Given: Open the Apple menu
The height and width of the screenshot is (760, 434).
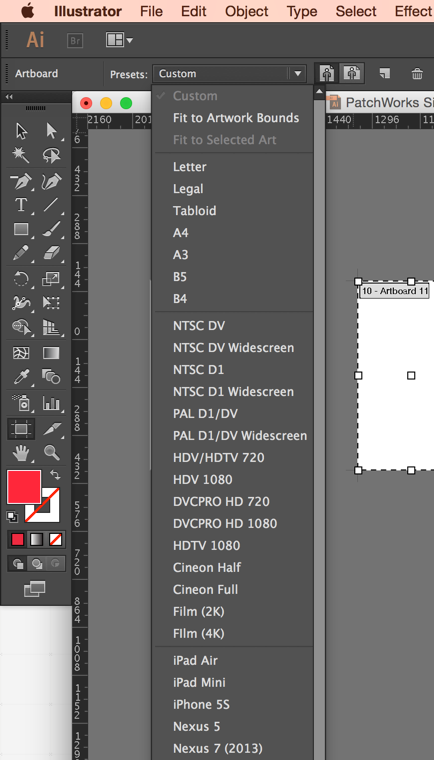Looking at the screenshot, I should click(28, 10).
